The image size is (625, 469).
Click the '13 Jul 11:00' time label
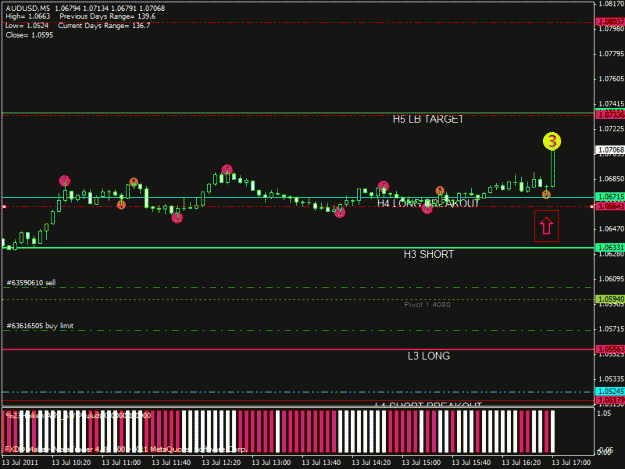[x=121, y=463]
